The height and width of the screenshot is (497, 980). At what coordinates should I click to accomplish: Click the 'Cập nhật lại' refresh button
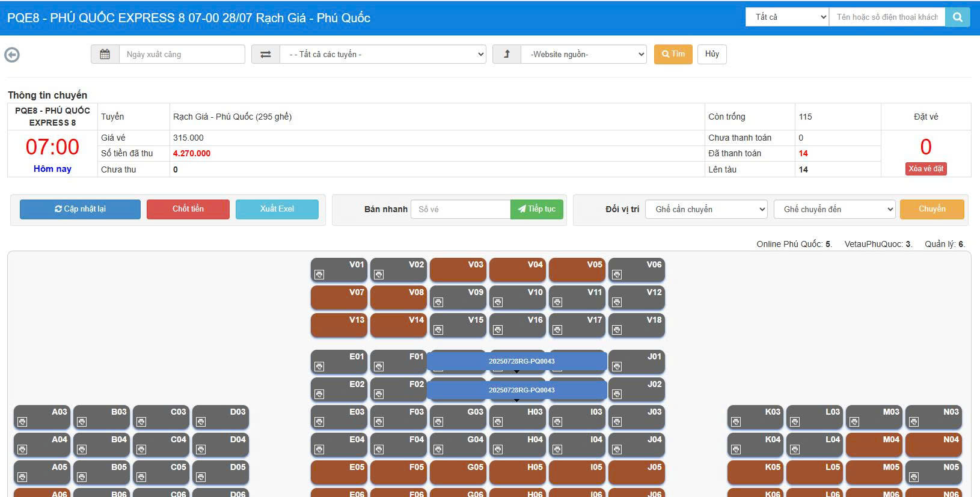coord(80,209)
